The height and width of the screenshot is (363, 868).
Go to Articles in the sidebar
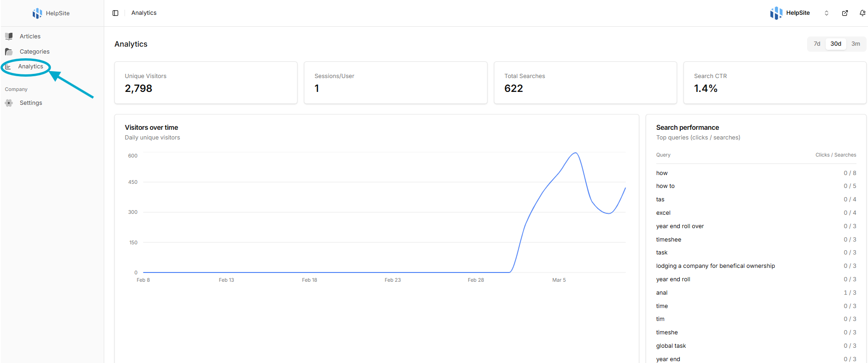coord(30,36)
